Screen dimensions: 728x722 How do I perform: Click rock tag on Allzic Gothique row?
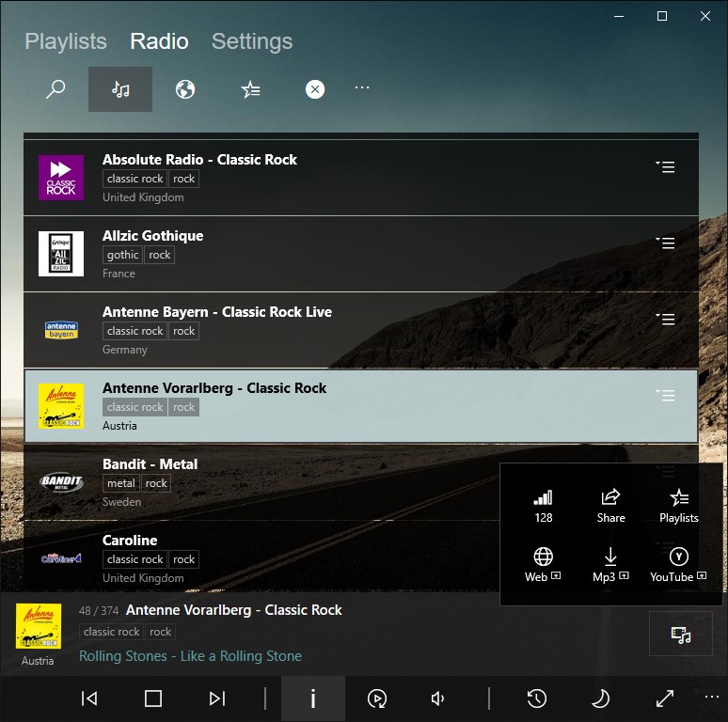click(x=160, y=255)
